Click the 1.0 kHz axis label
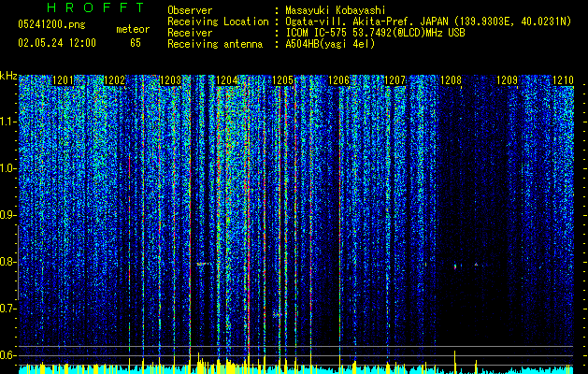 (x=8, y=168)
